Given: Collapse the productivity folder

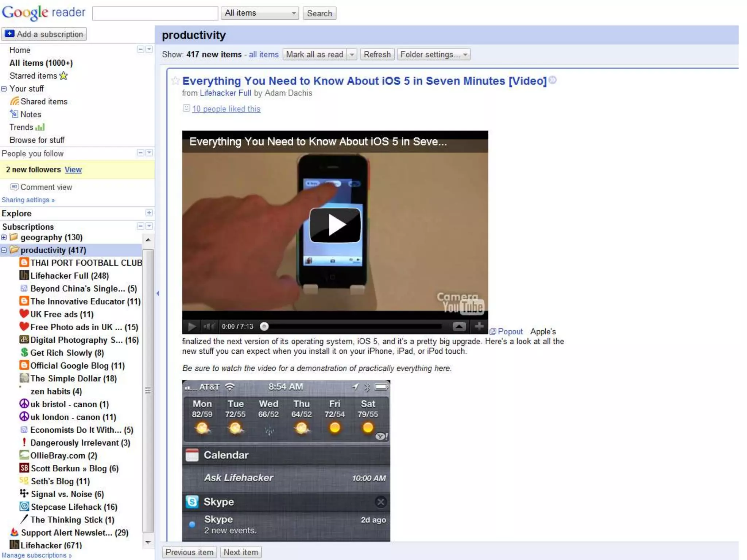Looking at the screenshot, I should pos(4,250).
